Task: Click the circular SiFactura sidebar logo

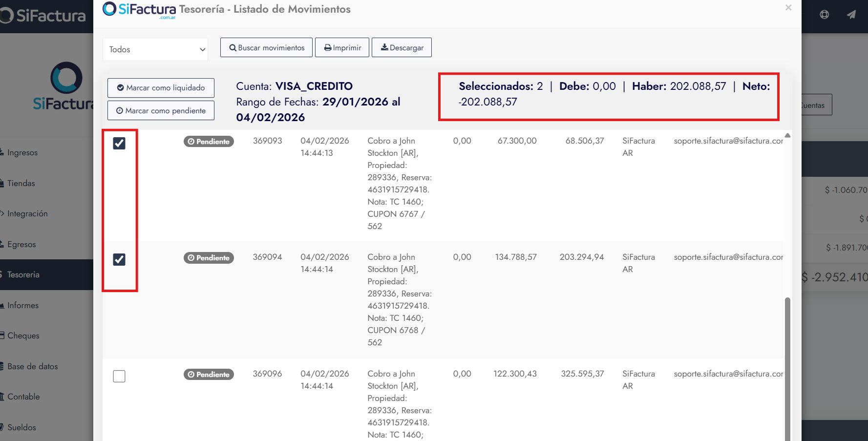Action: click(x=66, y=78)
